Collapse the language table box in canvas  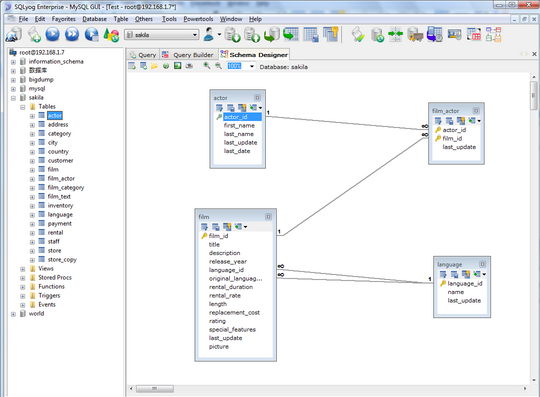pyautogui.click(x=482, y=264)
